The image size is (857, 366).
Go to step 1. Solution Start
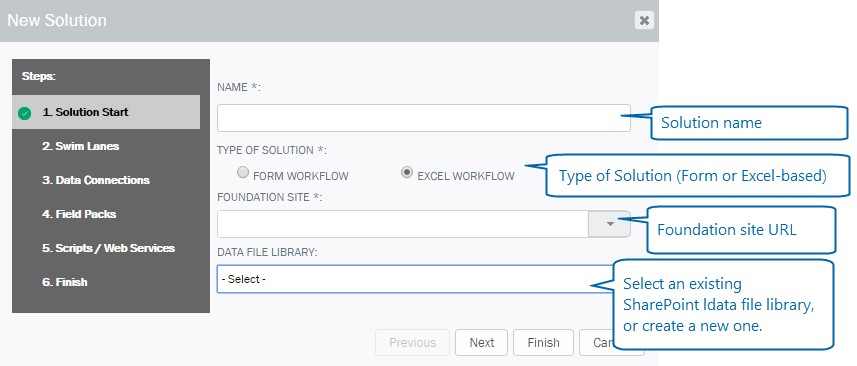click(x=106, y=112)
